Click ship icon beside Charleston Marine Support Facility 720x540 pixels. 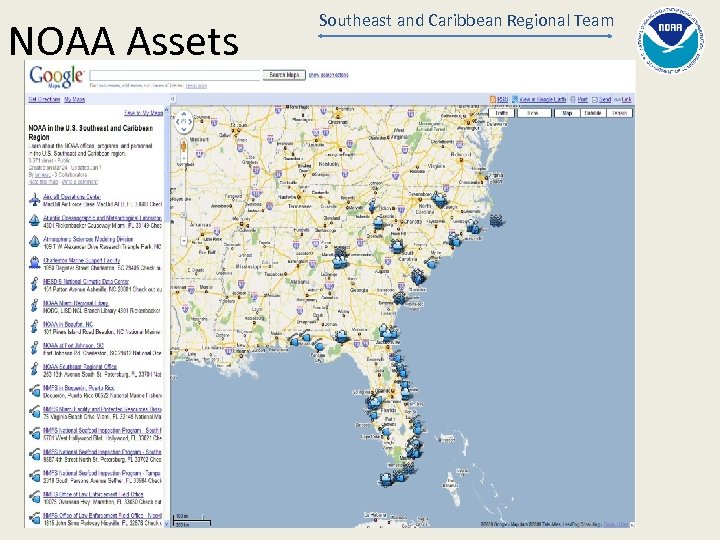point(34,263)
